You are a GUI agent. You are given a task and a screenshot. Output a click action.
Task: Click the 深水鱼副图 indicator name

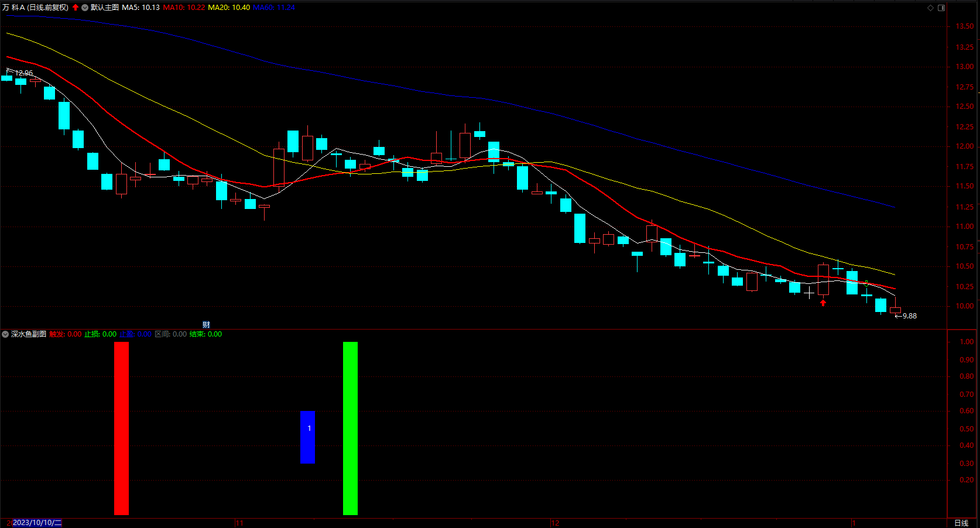tap(29, 334)
